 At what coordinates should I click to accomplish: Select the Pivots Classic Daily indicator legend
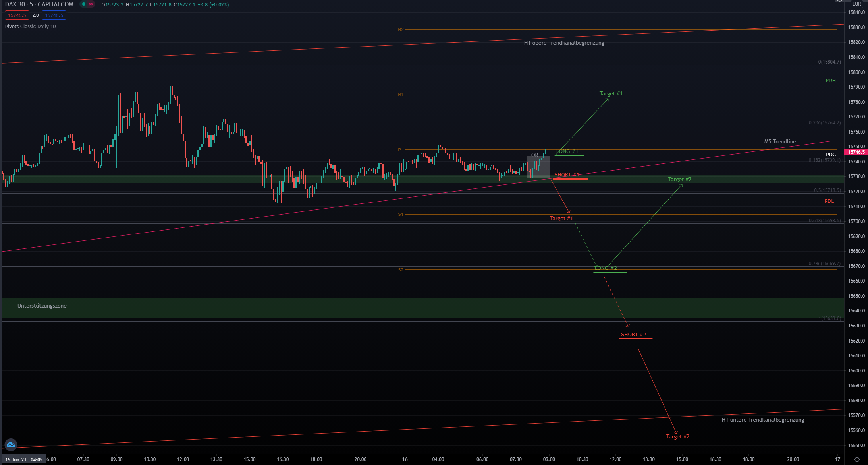(x=31, y=27)
